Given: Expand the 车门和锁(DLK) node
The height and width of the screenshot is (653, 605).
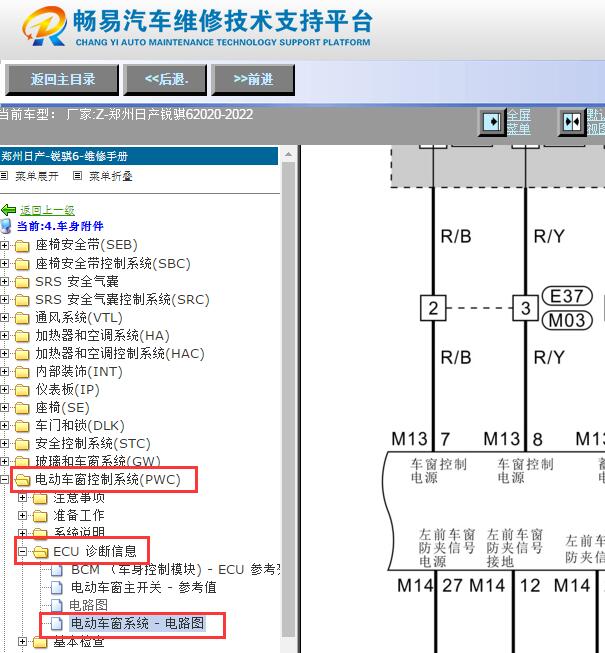Looking at the screenshot, I should click(4, 426).
